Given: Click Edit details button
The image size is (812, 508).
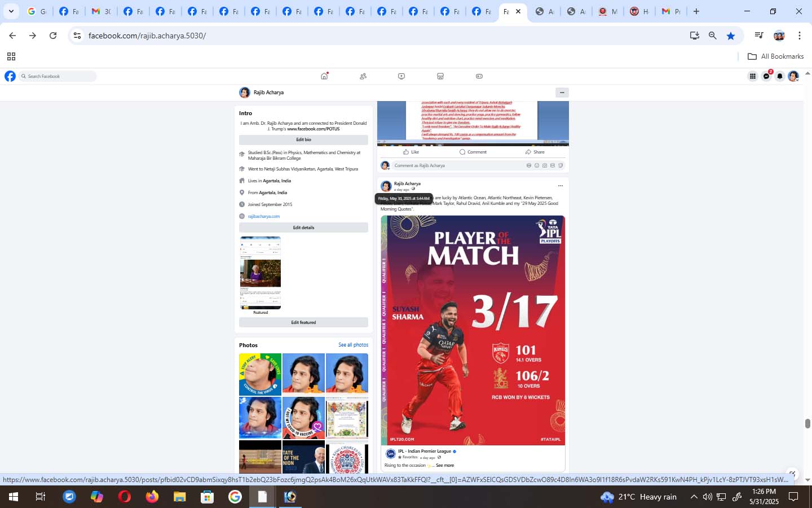Looking at the screenshot, I should coord(303,227).
